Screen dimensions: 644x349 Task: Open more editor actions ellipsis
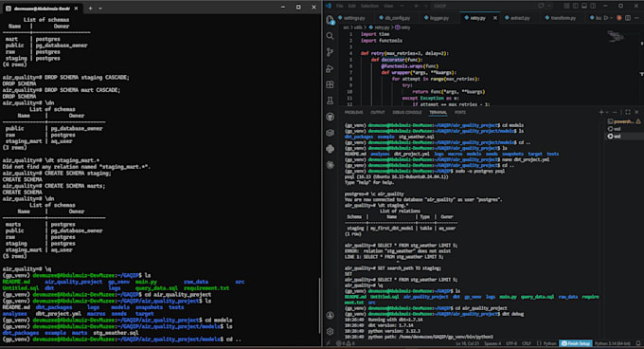pyautogui.click(x=636, y=18)
